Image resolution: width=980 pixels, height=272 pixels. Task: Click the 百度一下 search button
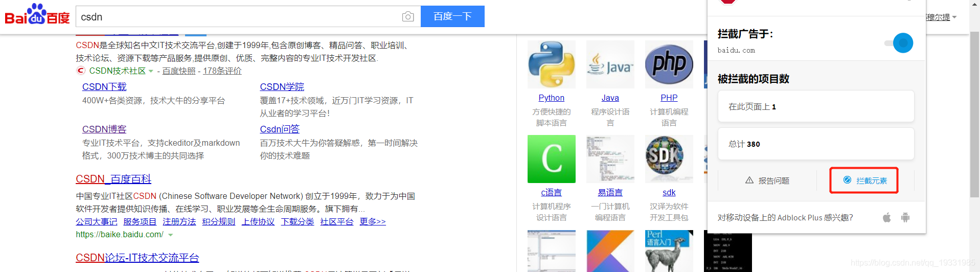coord(452,16)
